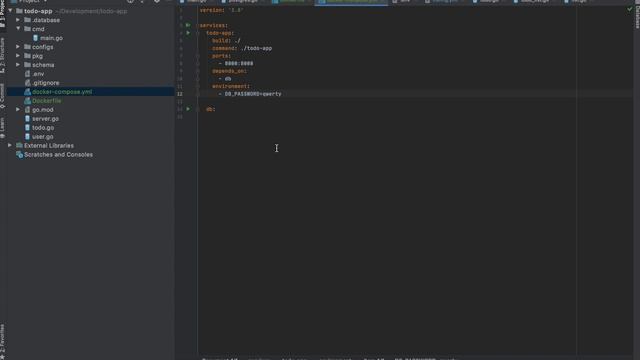The image size is (640, 360).
Task: Click the 'environment:' key
Action: pyautogui.click(x=231, y=87)
